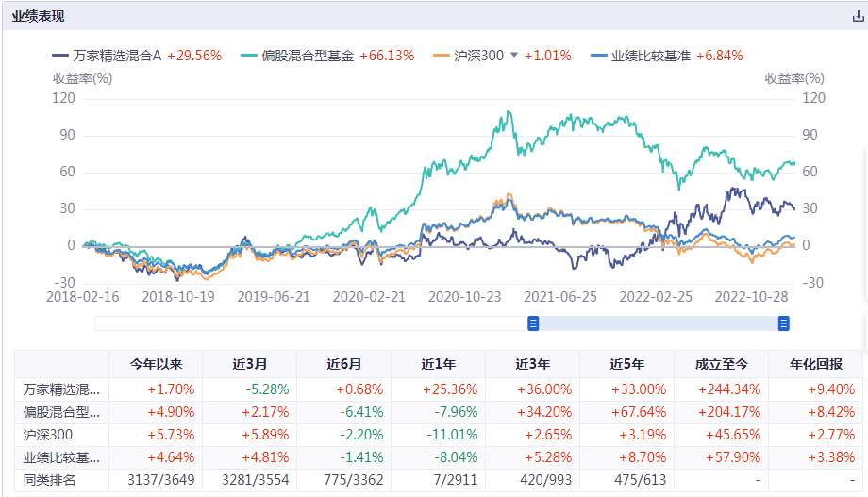Select the 沪深300 legend text
868x497 pixels.
point(479,56)
